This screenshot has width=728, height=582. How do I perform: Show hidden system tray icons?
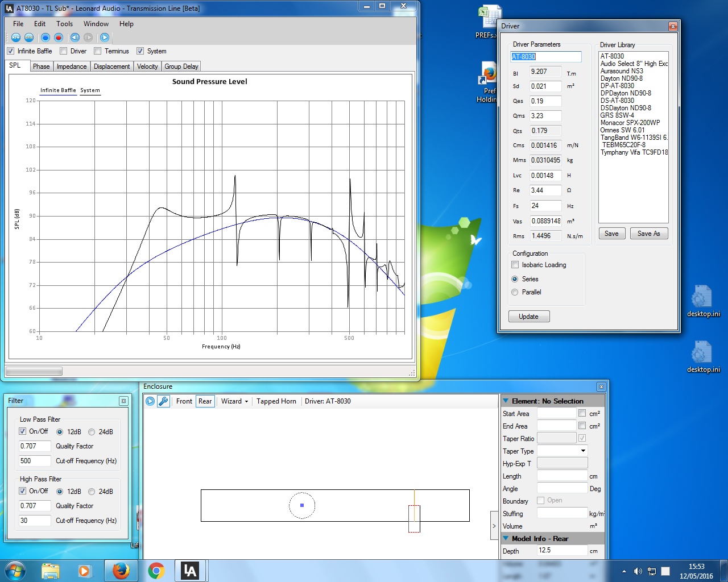(x=624, y=571)
